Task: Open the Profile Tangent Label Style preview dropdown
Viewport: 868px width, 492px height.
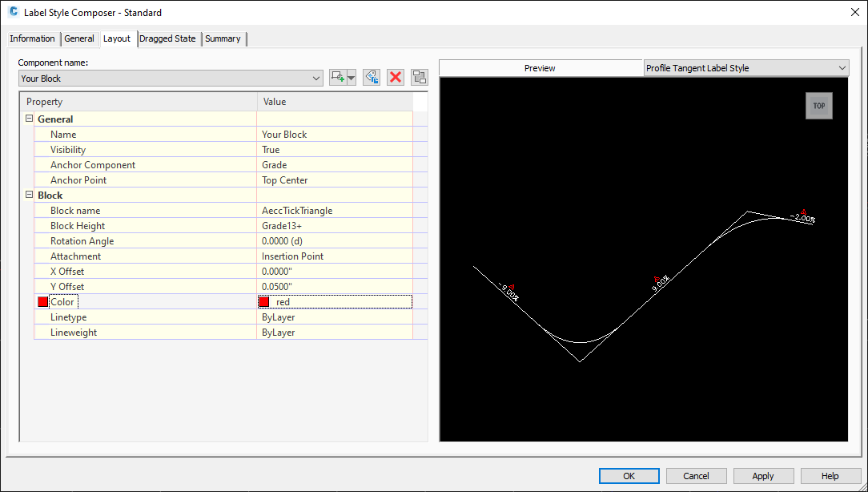Action: coord(838,67)
